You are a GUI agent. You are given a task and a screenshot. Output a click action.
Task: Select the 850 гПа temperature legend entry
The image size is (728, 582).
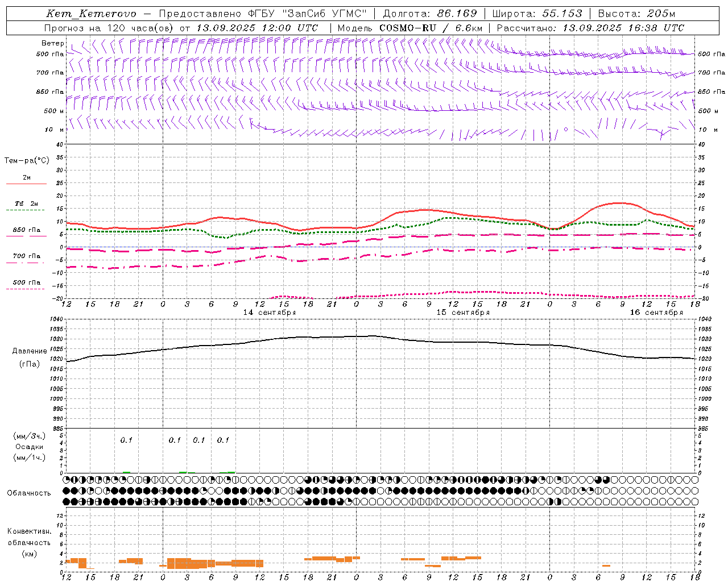(x=27, y=230)
